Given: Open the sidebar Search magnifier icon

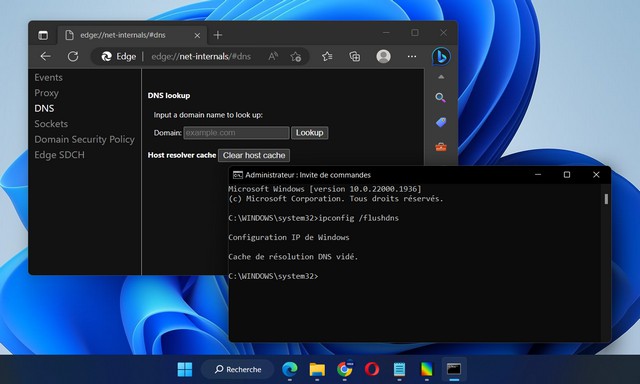Looking at the screenshot, I should 440,98.
